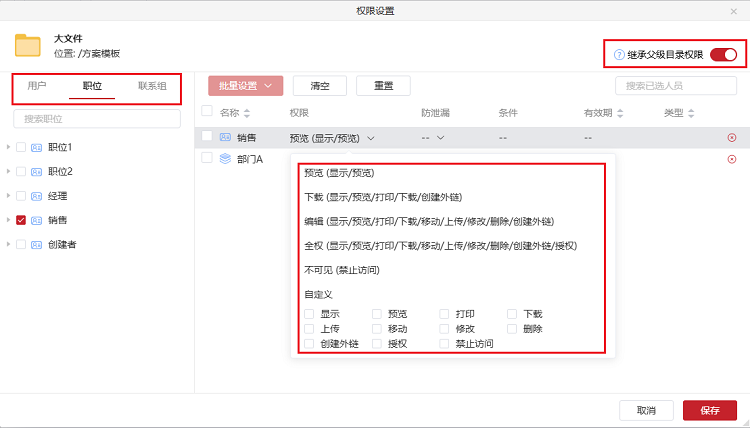750x428 pixels.
Task: Choose 不可见 (禁止访问) option
Action: [x=342, y=271]
